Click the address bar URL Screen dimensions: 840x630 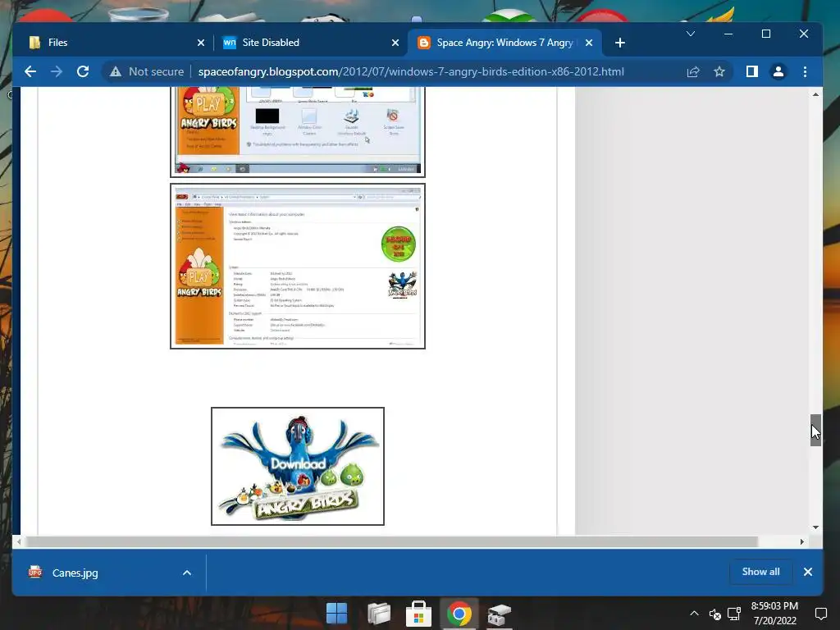tap(411, 71)
